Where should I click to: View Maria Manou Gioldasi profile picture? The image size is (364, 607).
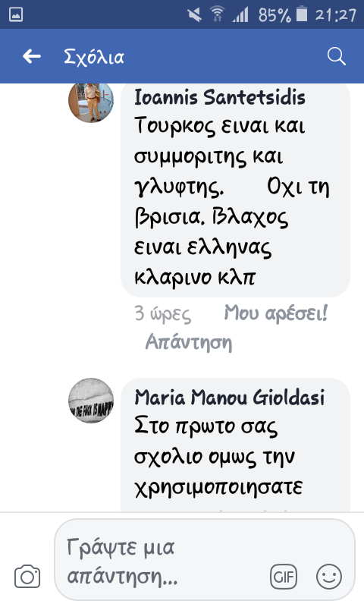pyautogui.click(x=91, y=401)
